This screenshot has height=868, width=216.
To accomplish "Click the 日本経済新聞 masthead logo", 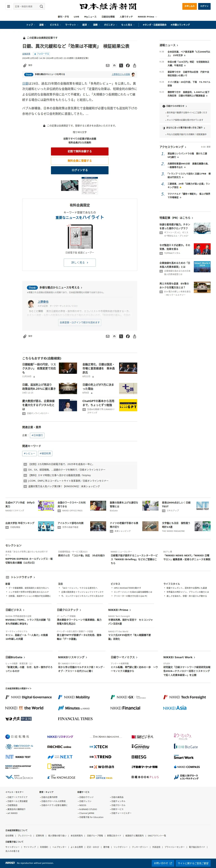I will click(x=108, y=6).
